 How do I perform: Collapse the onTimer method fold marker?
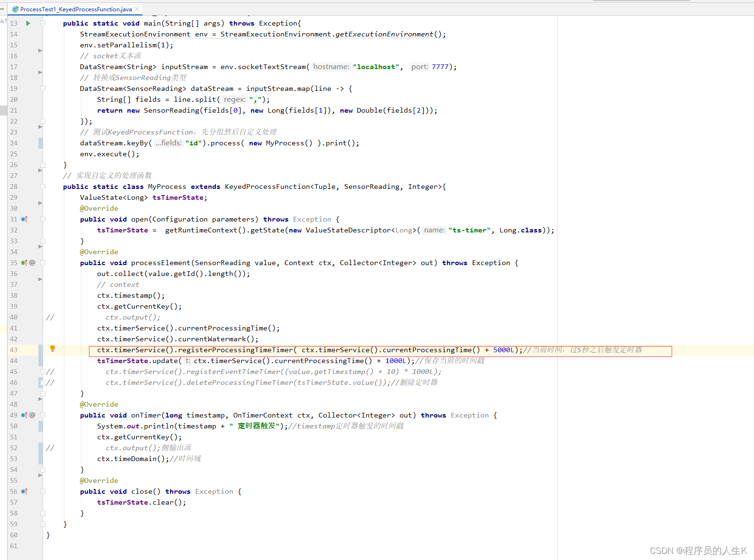tap(43, 415)
